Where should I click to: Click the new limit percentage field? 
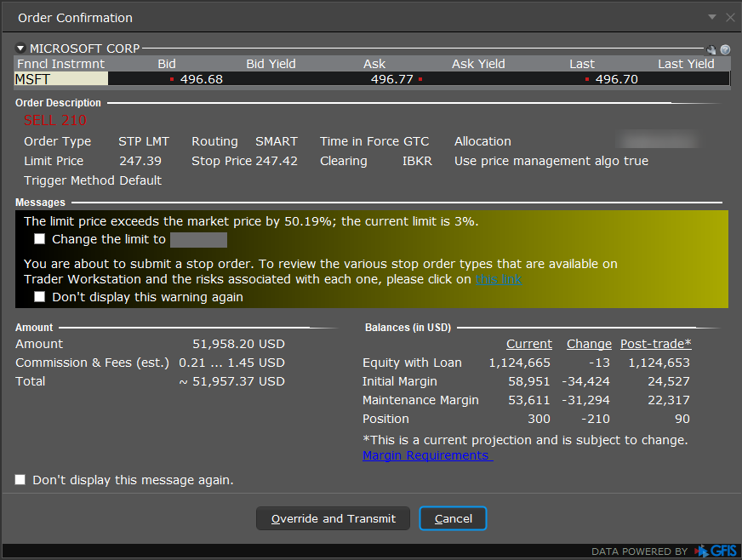tap(198, 239)
